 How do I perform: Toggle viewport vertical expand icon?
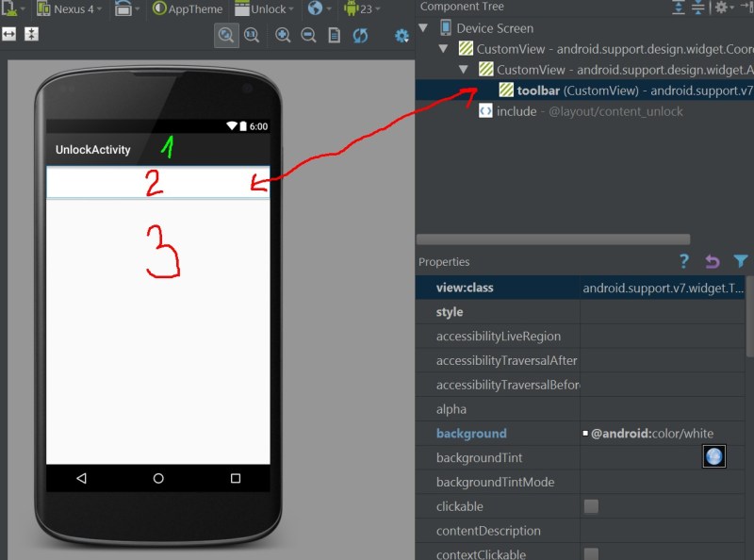(31, 34)
